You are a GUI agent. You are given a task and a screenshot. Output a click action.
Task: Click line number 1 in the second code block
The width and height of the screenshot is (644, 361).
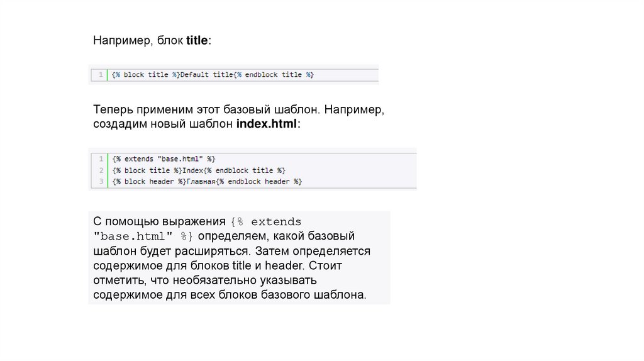point(101,159)
